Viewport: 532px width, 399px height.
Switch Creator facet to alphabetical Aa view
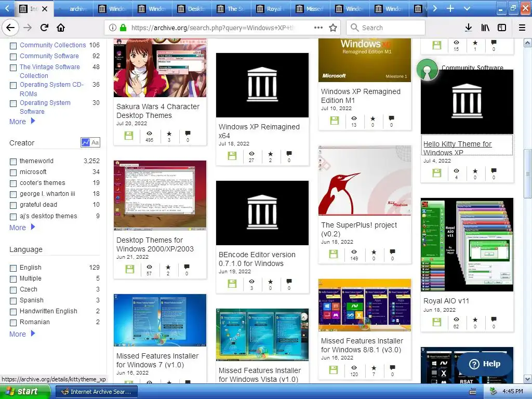pos(96,142)
